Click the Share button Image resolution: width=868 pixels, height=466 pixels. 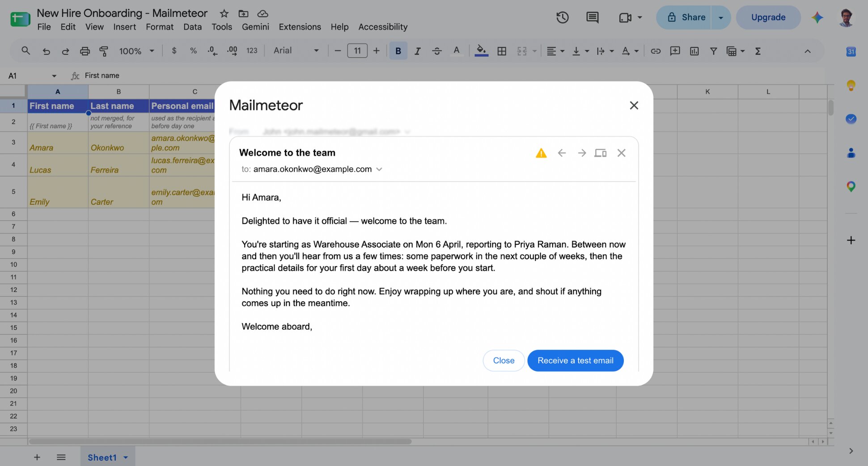[683, 17]
